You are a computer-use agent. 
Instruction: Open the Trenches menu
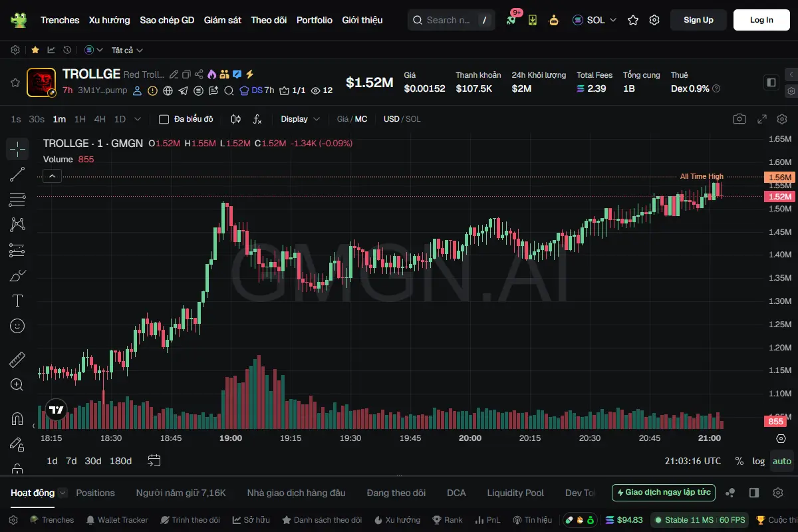point(60,20)
